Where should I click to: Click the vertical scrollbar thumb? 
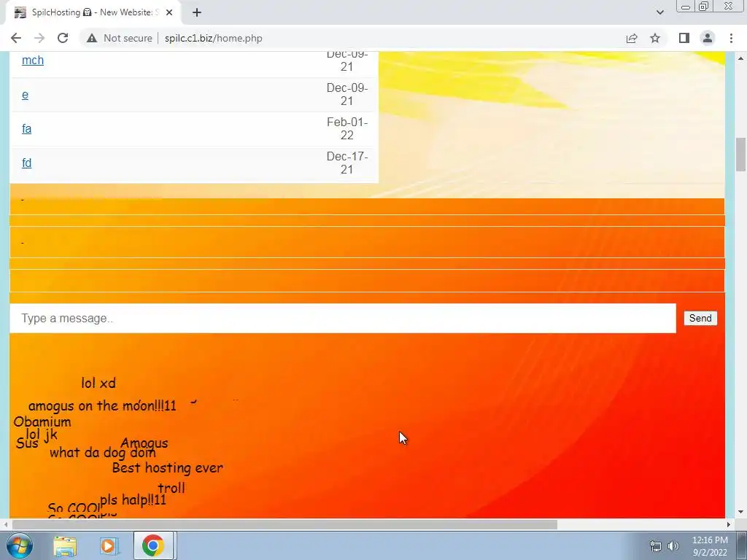tap(741, 155)
